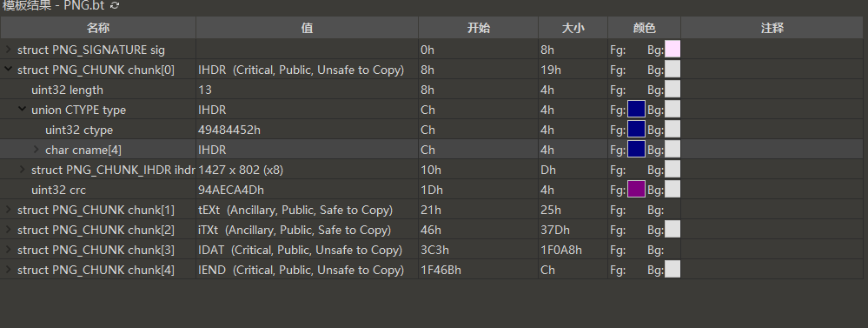Viewport: 868px width, 328px height.
Task: Collapse the union CTYPE type node
Action: click(22, 109)
